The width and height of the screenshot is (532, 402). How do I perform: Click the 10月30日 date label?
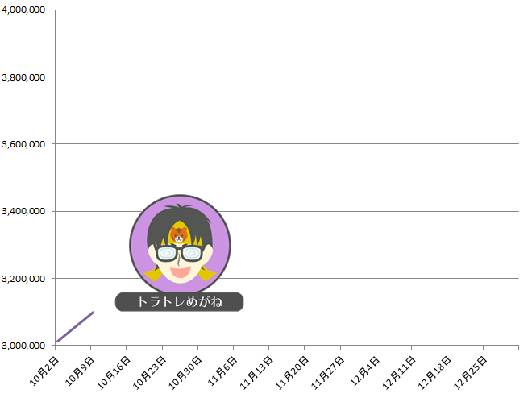(x=185, y=373)
